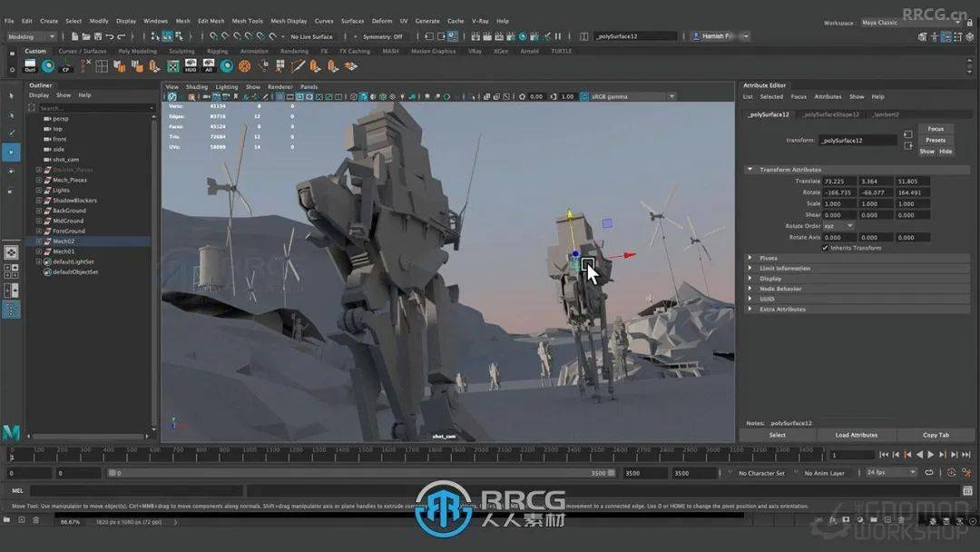
Task: Open the Modeling menu set dropdown
Action: [x=31, y=36]
